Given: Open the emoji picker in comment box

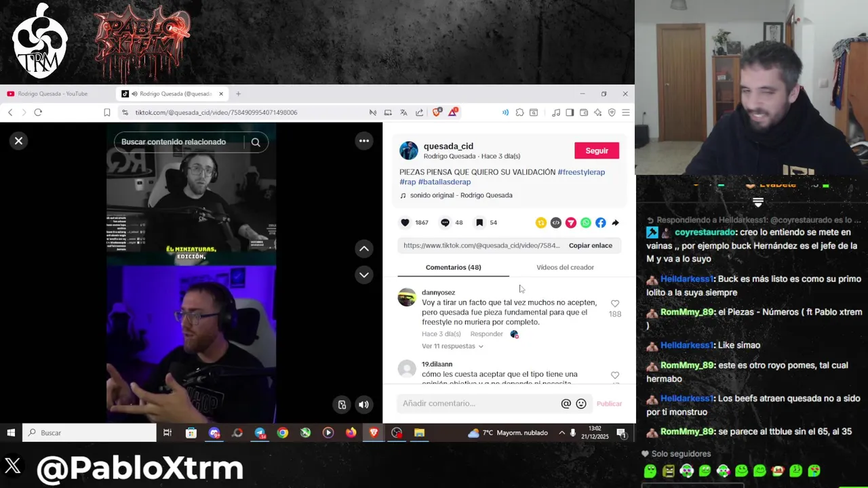Looking at the screenshot, I should (581, 404).
